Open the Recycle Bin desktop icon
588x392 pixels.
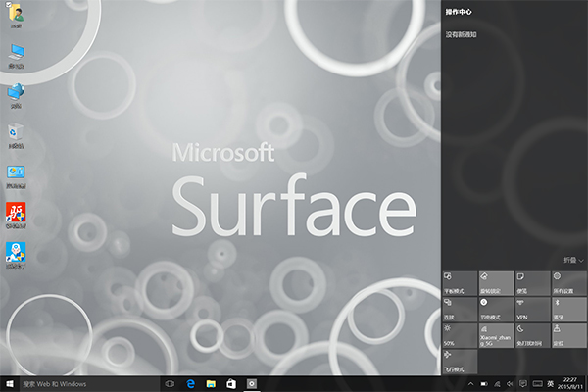point(16,136)
